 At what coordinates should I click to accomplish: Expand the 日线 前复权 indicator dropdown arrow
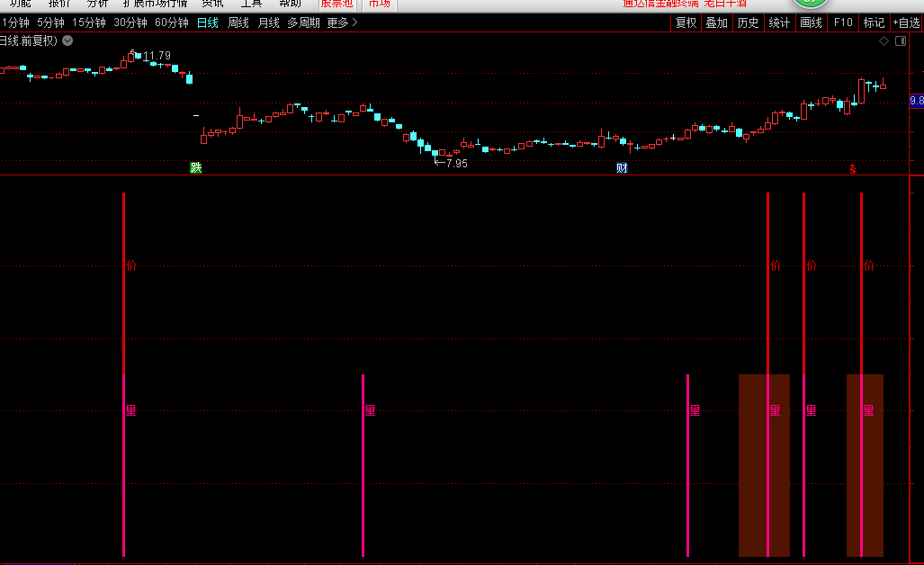click(x=68, y=40)
